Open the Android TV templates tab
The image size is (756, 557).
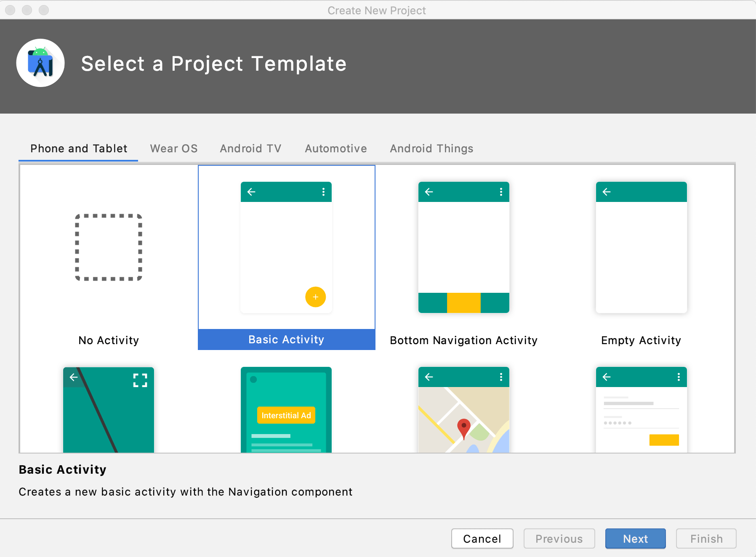click(250, 148)
